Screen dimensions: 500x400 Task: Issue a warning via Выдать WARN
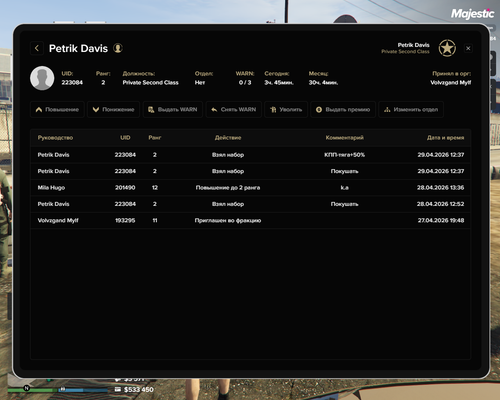pos(173,109)
